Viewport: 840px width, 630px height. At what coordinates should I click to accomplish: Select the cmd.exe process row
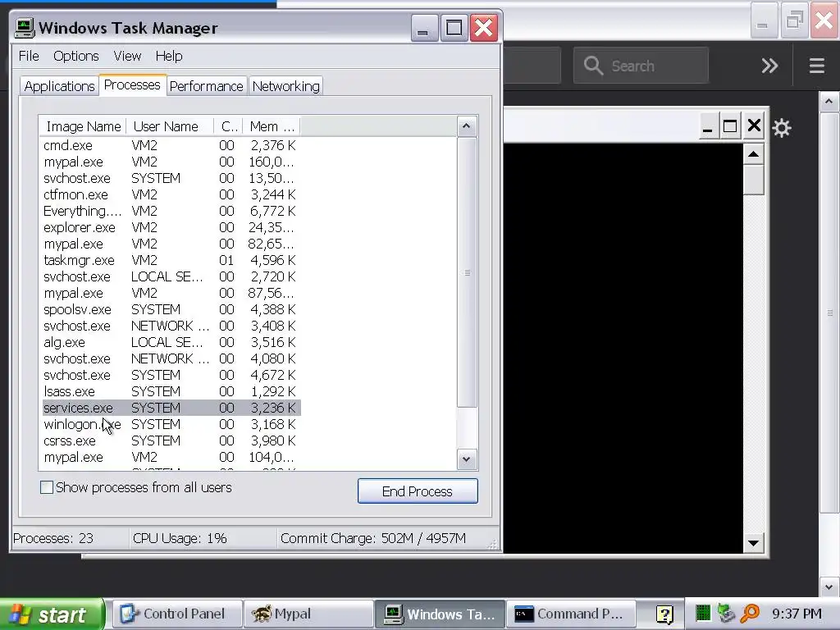(x=171, y=146)
